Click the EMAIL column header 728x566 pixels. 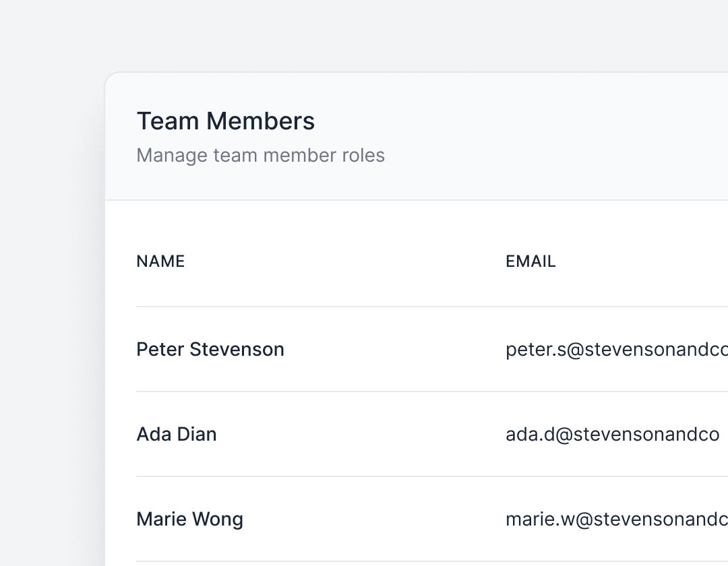(x=530, y=261)
